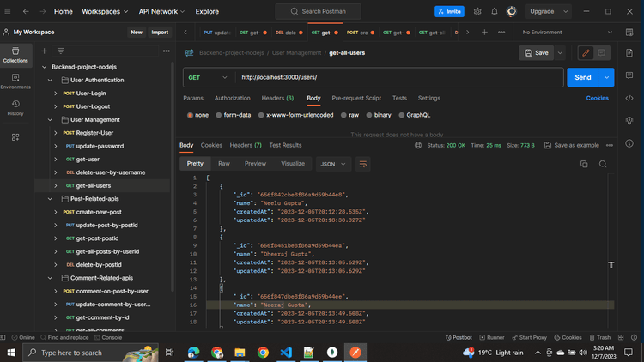This screenshot has height=362, width=644.
Task: Click Save as example
Action: (x=572, y=145)
